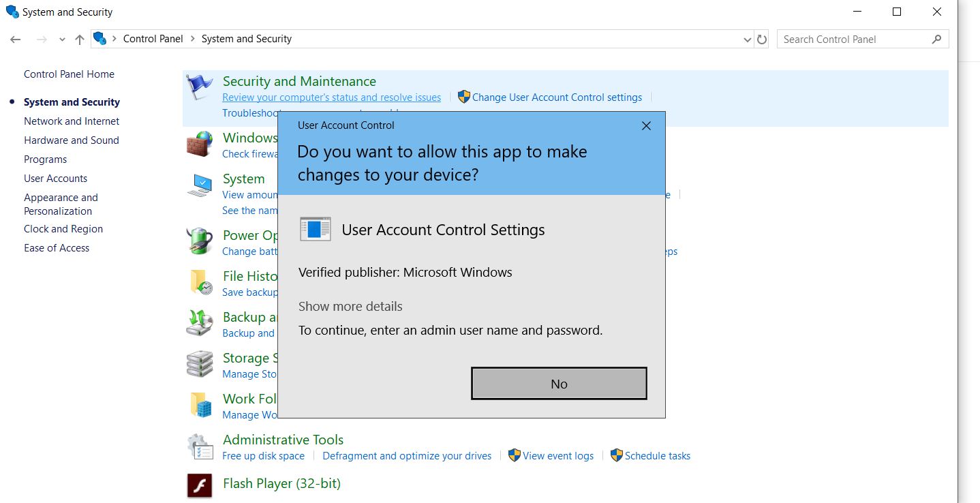Click the search magnifier in Control Panel

pos(936,39)
